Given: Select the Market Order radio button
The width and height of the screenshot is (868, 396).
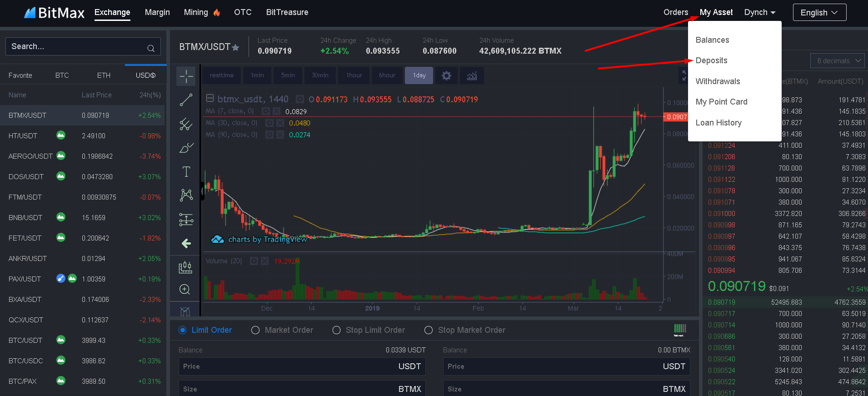Looking at the screenshot, I should coord(255,330).
